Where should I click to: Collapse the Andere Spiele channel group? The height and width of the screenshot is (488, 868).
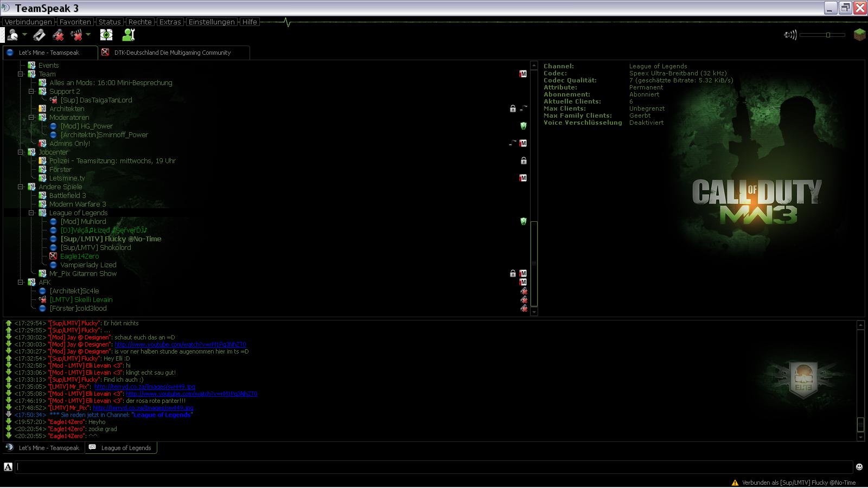[x=21, y=187]
